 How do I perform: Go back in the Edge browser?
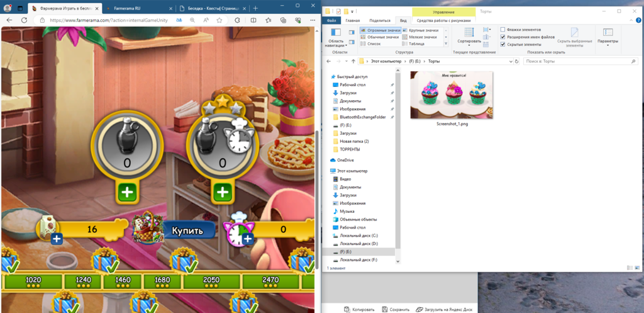pyautogui.click(x=9, y=20)
